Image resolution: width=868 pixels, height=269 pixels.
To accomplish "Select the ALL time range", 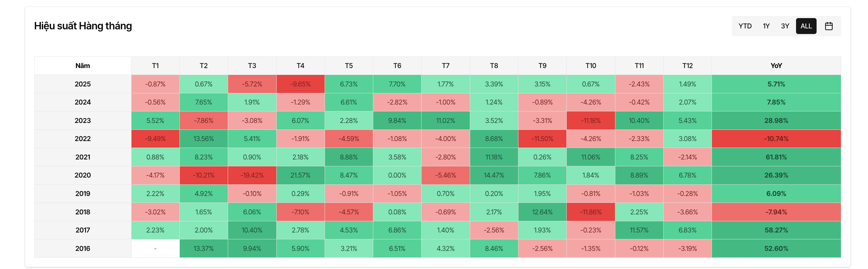I will (806, 26).
